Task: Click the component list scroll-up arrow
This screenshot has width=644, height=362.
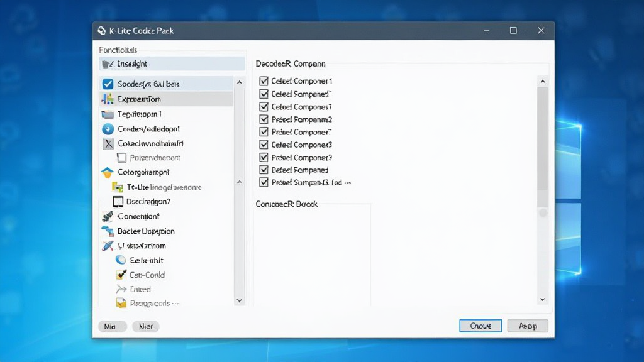Action: pyautogui.click(x=543, y=82)
